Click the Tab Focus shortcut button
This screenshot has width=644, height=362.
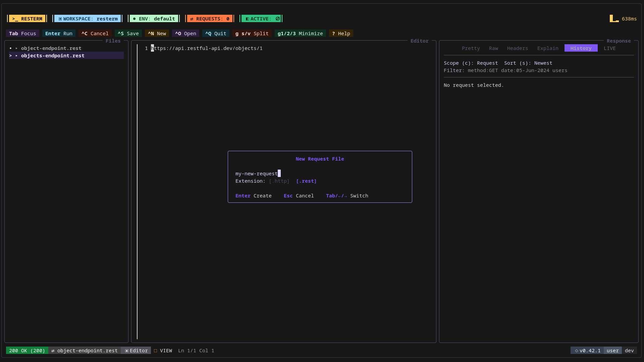(22, 34)
